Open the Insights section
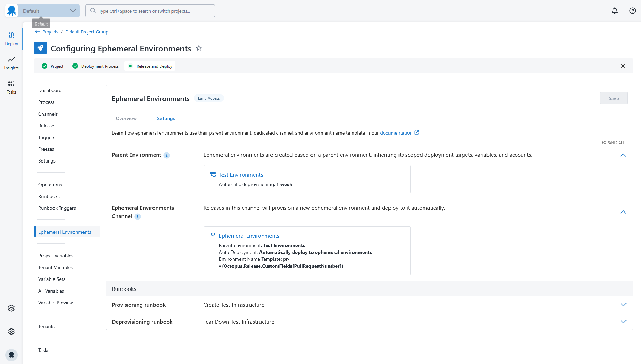This screenshot has width=641, height=364. (11, 63)
